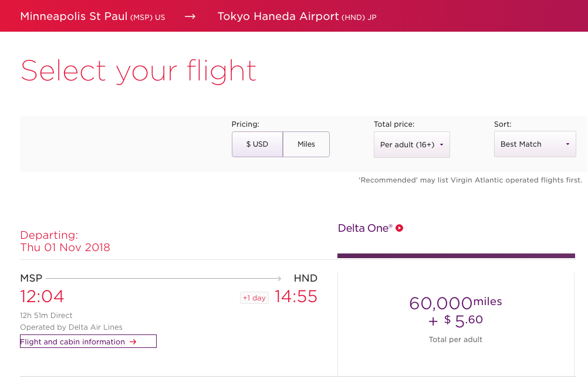Click the 12:04 departure time
The height and width of the screenshot is (389, 588).
click(x=42, y=296)
